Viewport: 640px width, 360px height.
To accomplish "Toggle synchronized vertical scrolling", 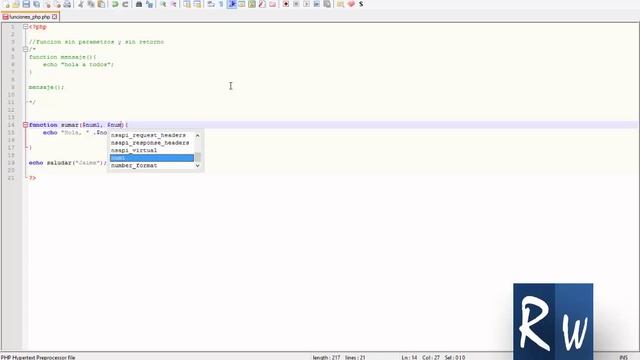I will [x=187, y=4].
